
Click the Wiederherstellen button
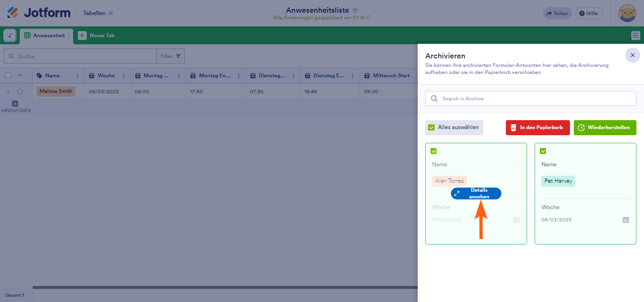tap(604, 127)
